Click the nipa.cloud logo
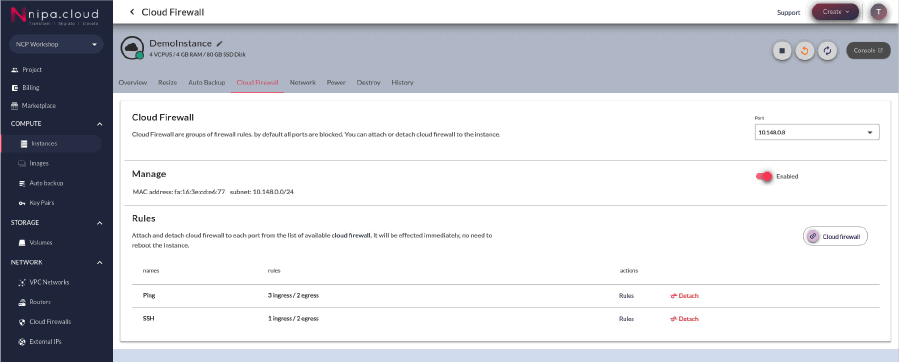900x362 pixels. coord(55,15)
